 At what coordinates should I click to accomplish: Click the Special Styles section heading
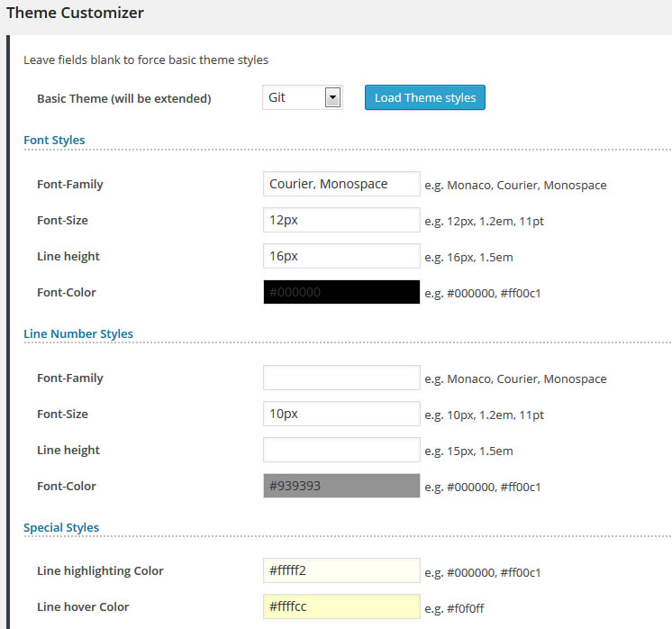[x=61, y=527]
